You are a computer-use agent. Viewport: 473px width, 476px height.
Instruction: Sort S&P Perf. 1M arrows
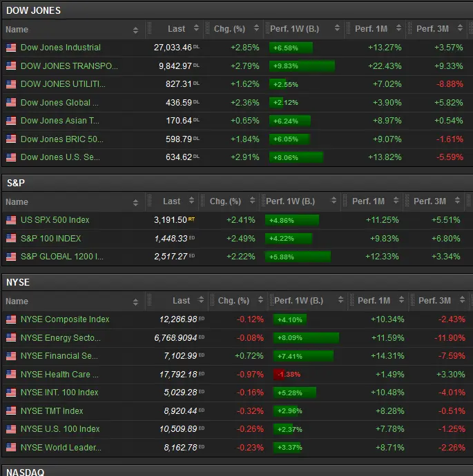point(396,201)
